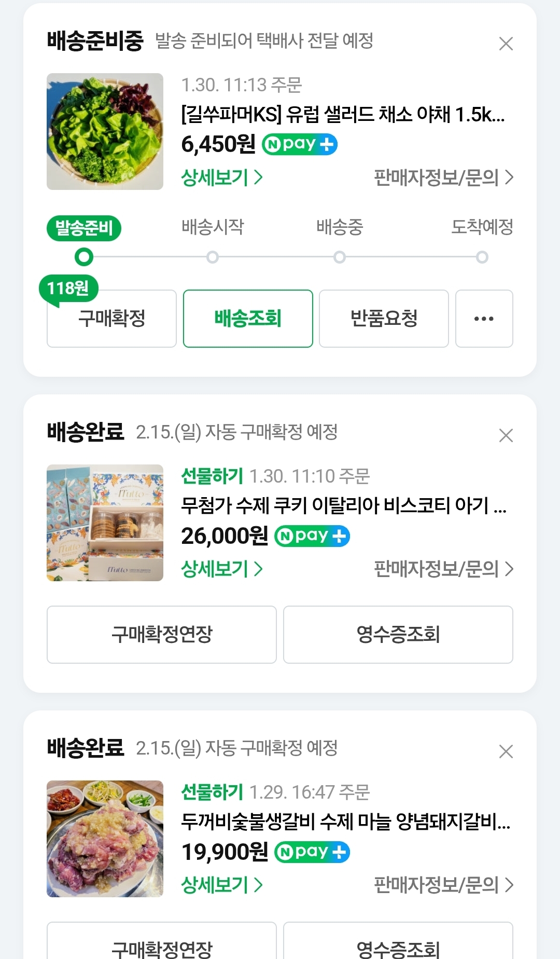The height and width of the screenshot is (959, 560).
Task: Tap the Npay plus badge on galbi order
Action: tap(312, 852)
